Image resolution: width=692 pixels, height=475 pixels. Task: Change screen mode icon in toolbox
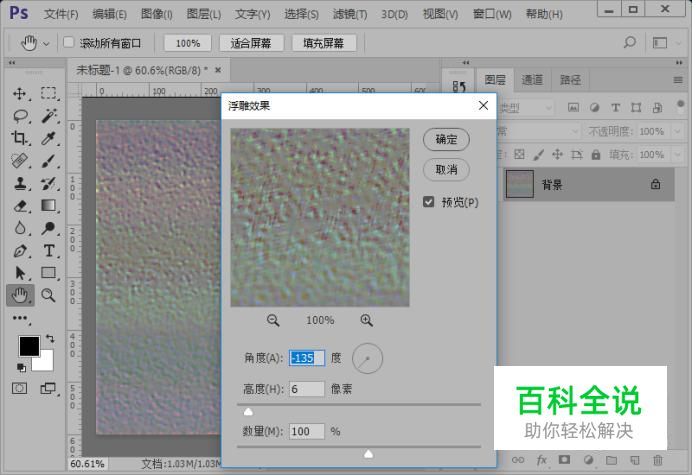click(48, 388)
